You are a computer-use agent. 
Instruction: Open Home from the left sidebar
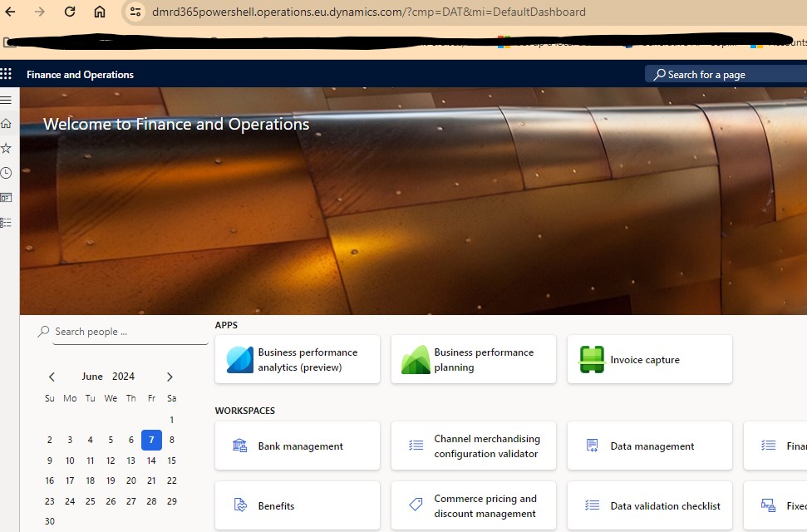[x=6, y=124]
